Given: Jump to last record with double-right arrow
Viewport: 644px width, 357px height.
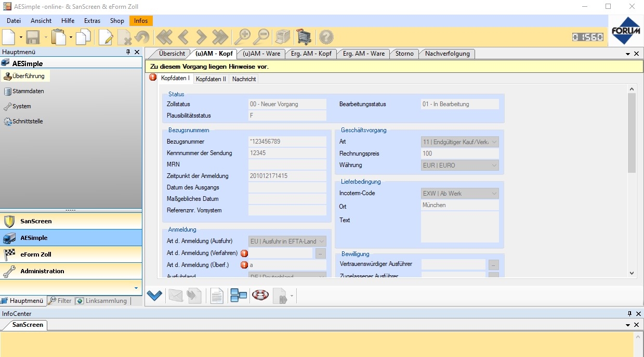Looking at the screenshot, I should 220,37.
